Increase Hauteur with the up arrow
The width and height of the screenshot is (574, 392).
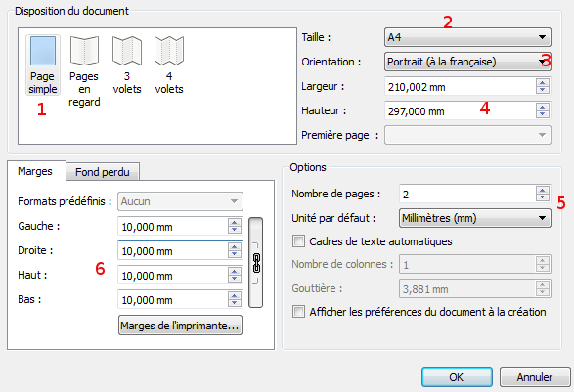click(543, 108)
